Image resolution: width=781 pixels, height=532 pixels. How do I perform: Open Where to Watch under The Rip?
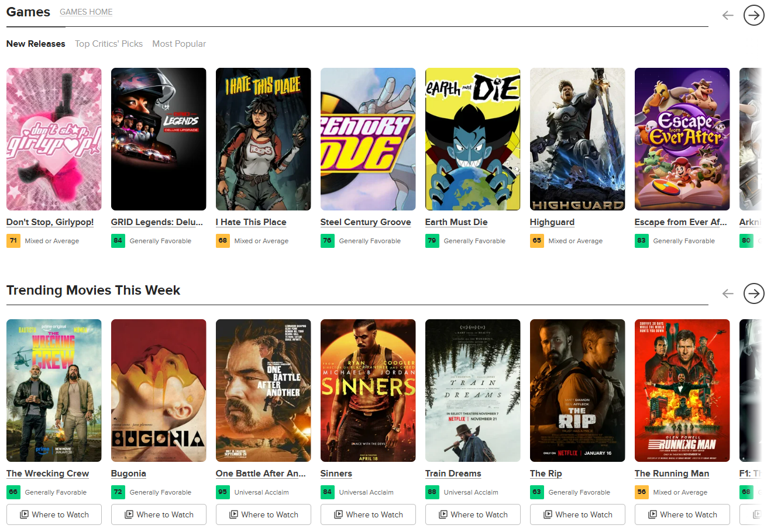(x=577, y=514)
